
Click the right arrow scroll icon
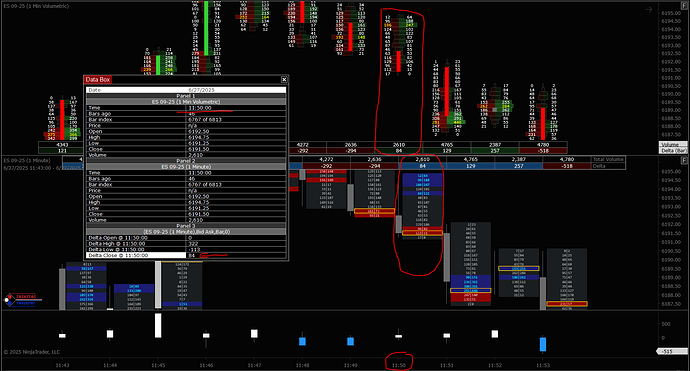pyautogui.click(x=649, y=9)
